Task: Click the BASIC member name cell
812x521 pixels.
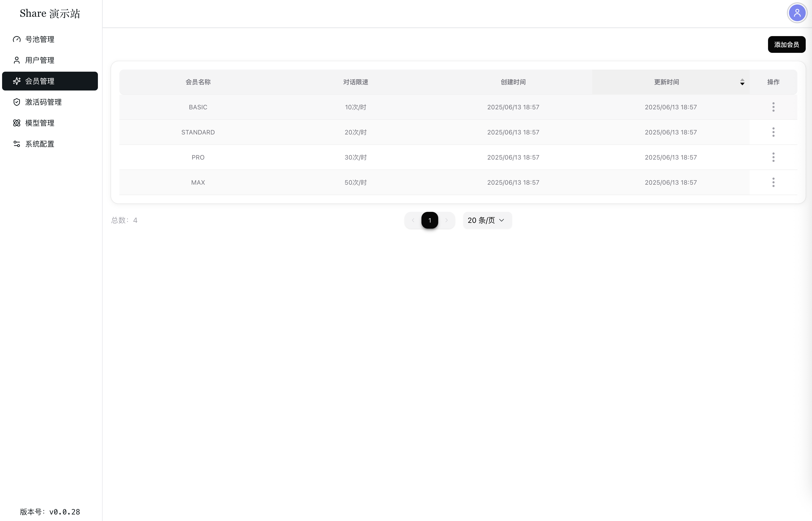Action: click(198, 107)
